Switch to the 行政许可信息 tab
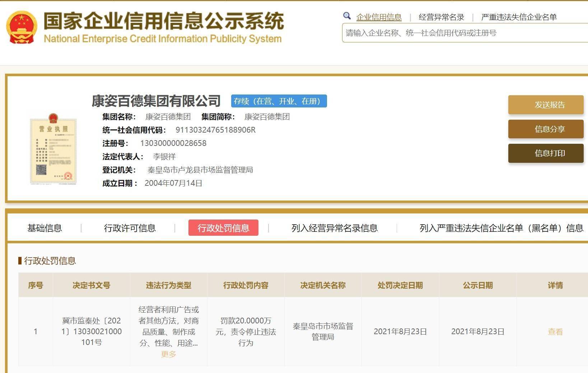Image resolution: width=588 pixels, height=373 pixels. [131, 228]
